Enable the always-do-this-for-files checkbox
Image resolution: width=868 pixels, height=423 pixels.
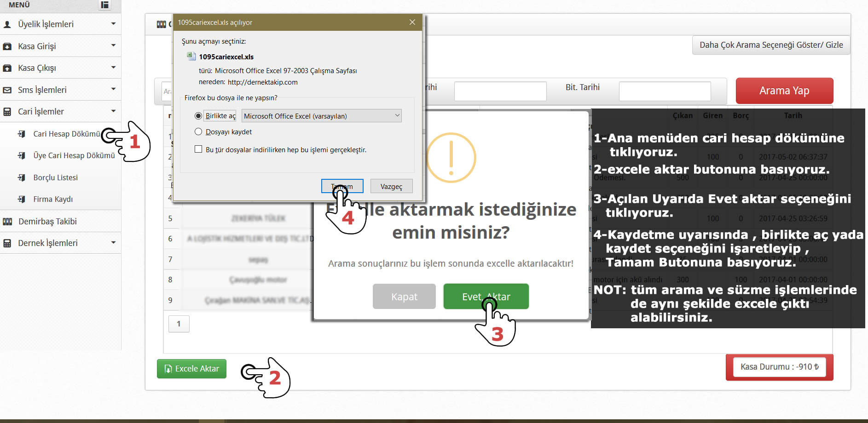coord(198,149)
